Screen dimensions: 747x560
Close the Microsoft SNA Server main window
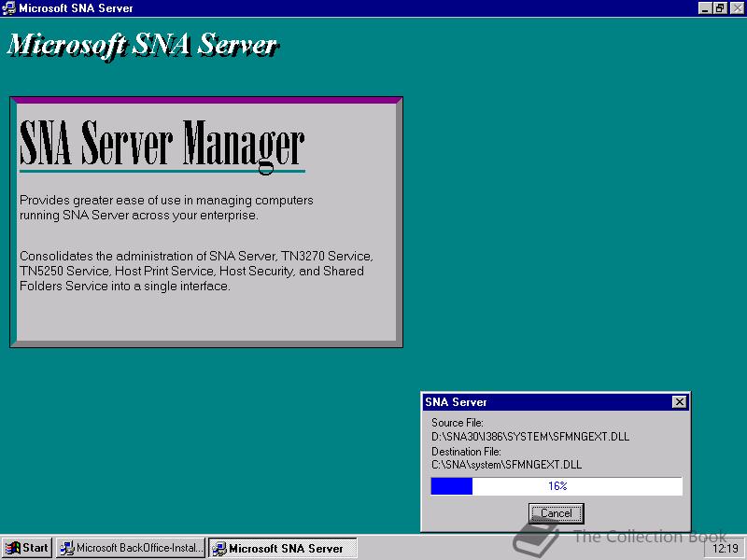tap(737, 8)
